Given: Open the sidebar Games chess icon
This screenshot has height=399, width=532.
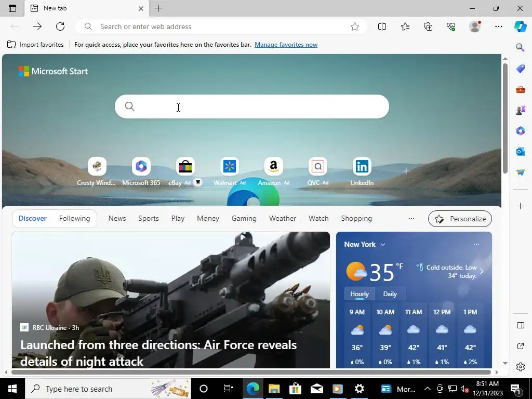Looking at the screenshot, I should tap(520, 110).
